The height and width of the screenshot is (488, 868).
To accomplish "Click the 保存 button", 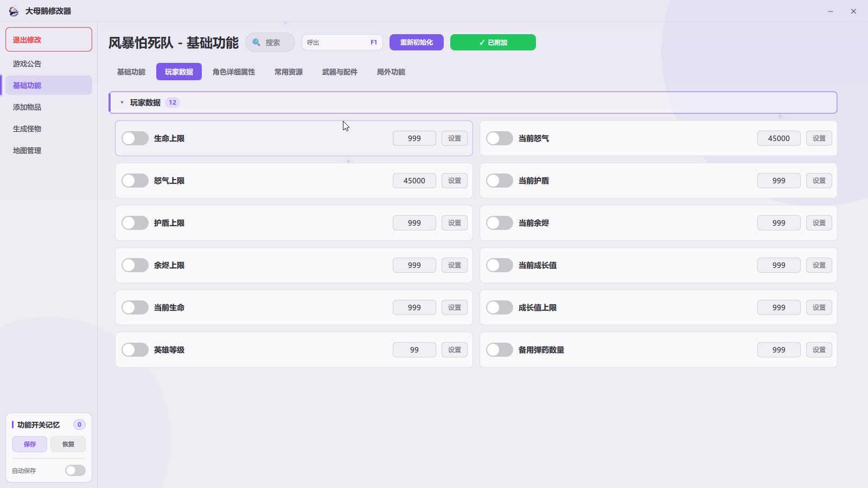I will tap(30, 444).
